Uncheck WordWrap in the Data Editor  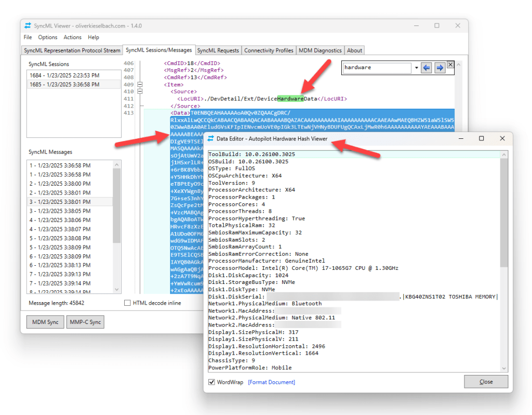211,382
